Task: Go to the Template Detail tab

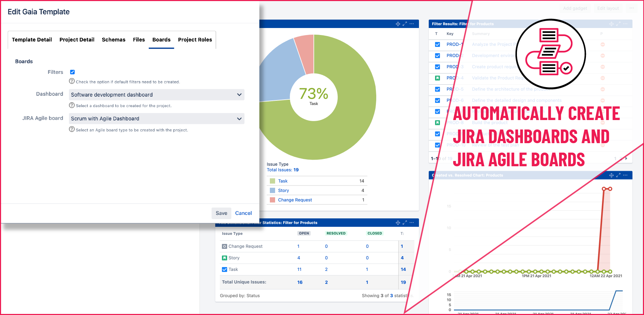Action: 32,40
